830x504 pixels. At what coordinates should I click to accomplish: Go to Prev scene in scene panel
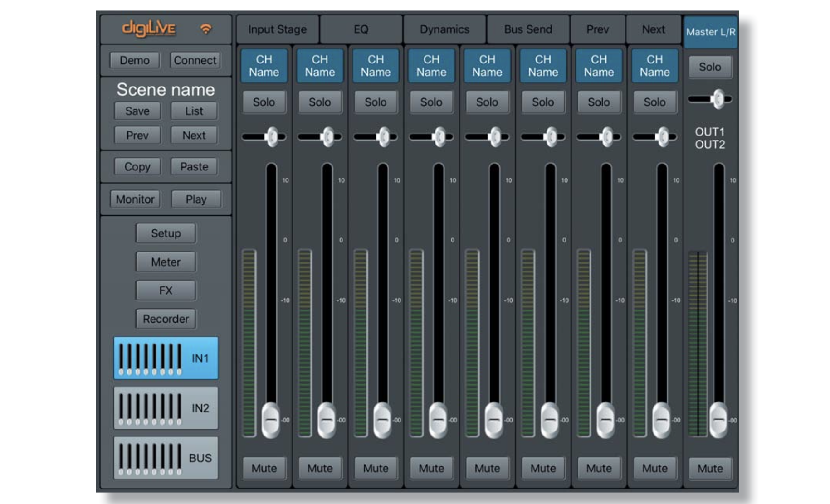137,136
